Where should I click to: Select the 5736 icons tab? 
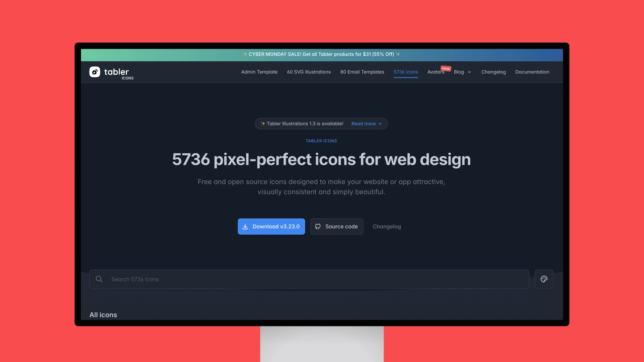pyautogui.click(x=406, y=72)
